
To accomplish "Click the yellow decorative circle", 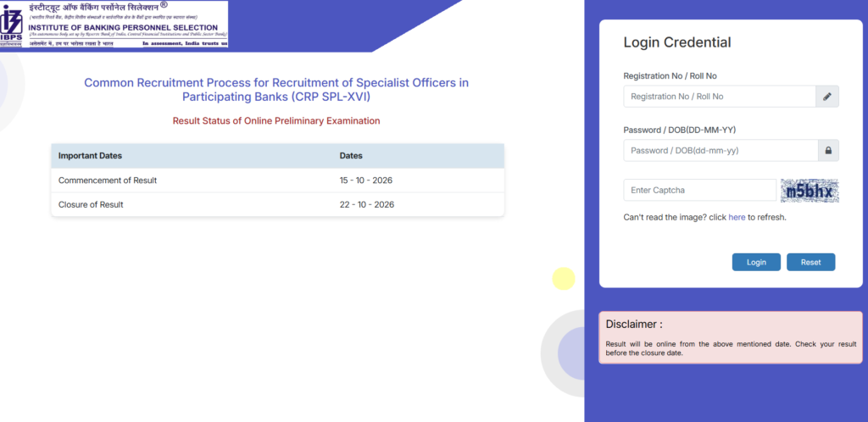I will pos(564,278).
